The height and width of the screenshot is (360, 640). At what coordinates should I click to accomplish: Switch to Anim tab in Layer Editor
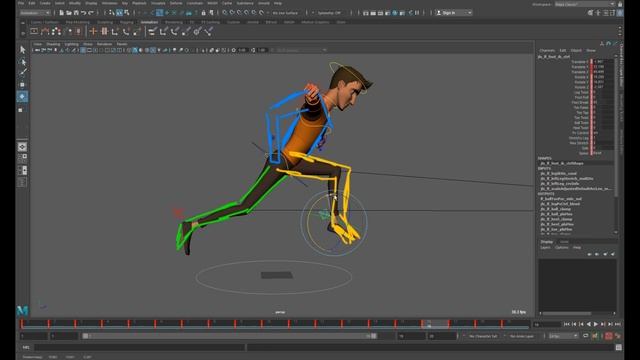point(564,242)
